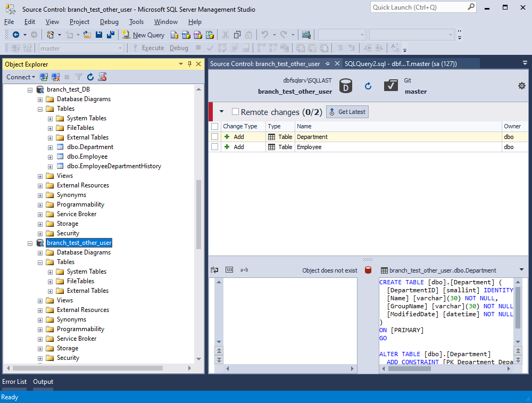
Task: Click the Analysis Services DMX Query icon
Action: [198, 35]
